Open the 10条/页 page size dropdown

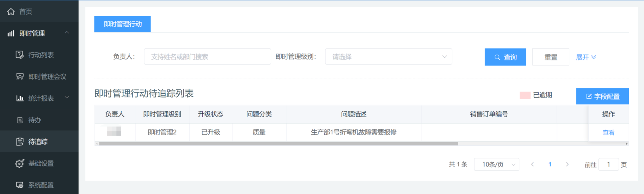pyautogui.click(x=496, y=164)
